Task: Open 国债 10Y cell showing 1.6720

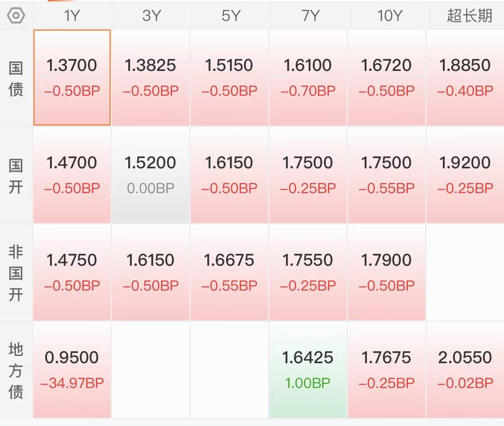Action: (x=387, y=77)
